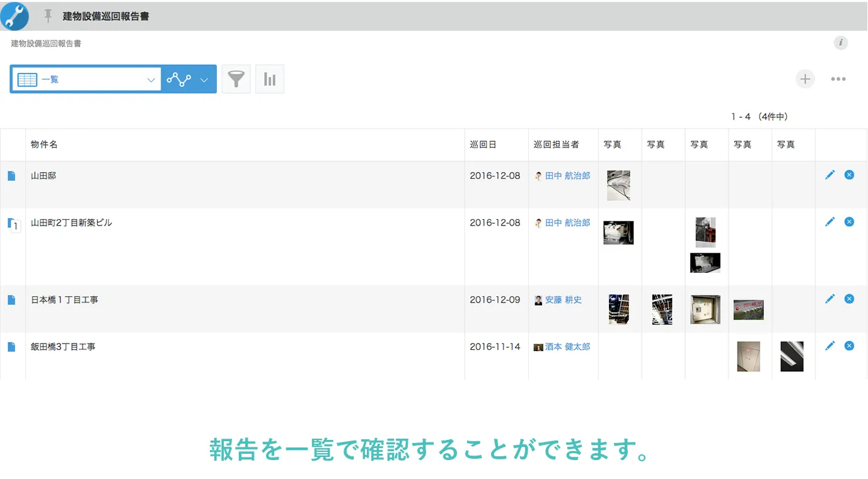
Task: Open the filter funnel icon
Action: pyautogui.click(x=236, y=79)
